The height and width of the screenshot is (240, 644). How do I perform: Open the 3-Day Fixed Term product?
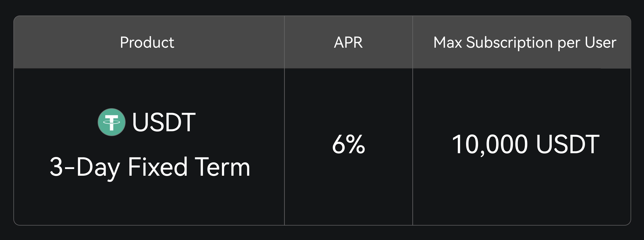pos(150,167)
